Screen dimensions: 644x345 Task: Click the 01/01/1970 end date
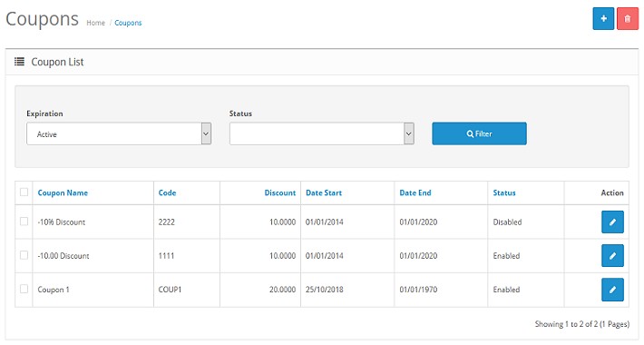(x=418, y=290)
